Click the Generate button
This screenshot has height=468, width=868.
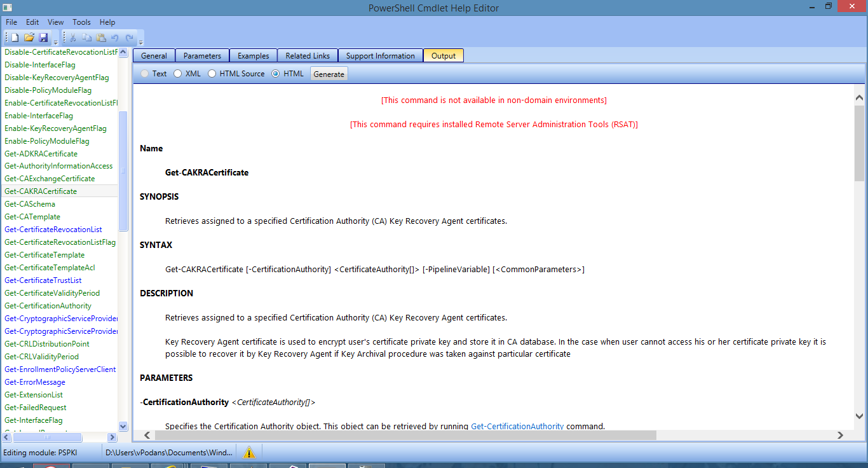[x=329, y=74]
